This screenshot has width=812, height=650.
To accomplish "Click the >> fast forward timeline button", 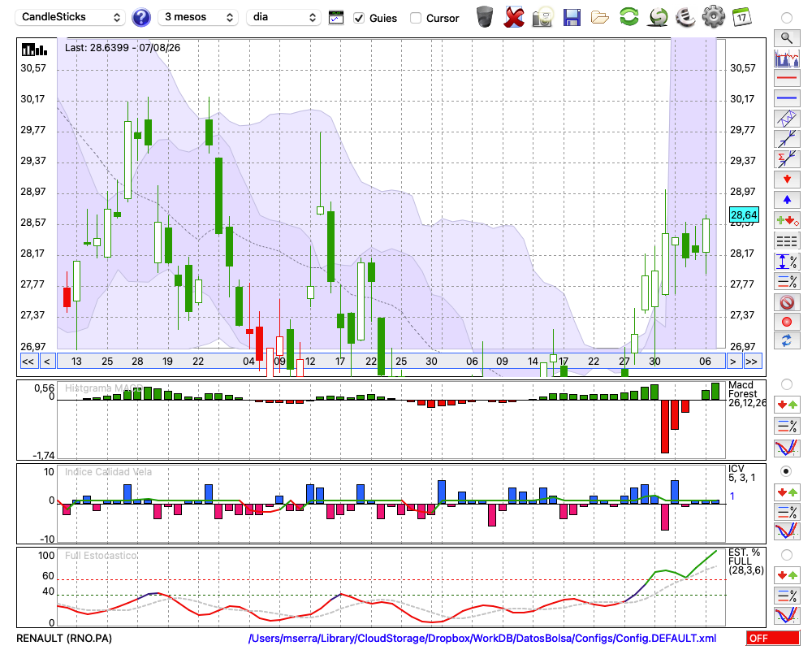I will click(x=751, y=362).
